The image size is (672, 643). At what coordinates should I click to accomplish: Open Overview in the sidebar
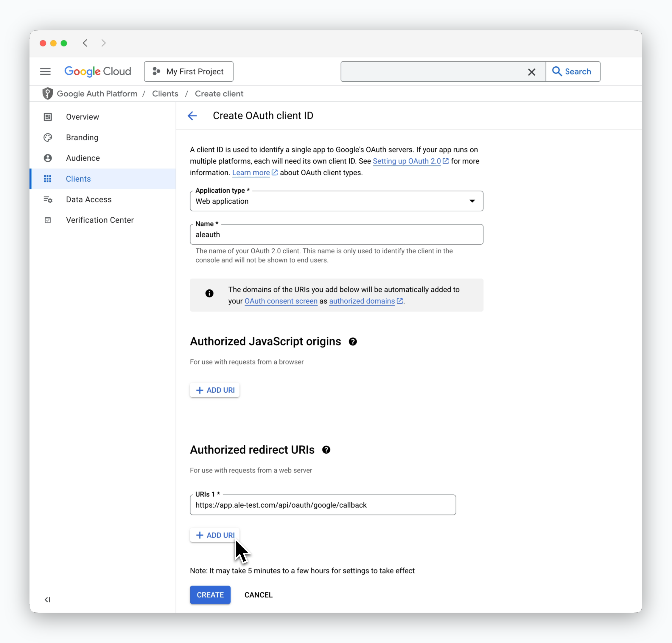coord(103,117)
